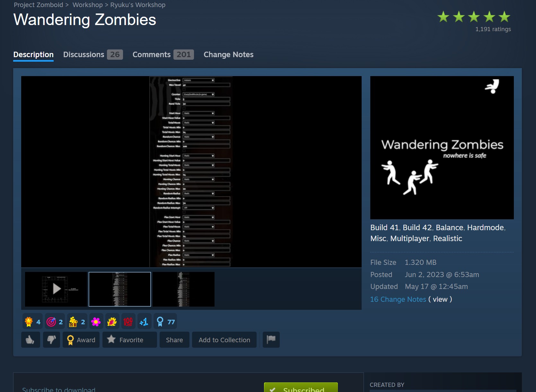This screenshot has height=392, width=536.
Task: Click the thumbs up rate button
Action: click(x=31, y=340)
